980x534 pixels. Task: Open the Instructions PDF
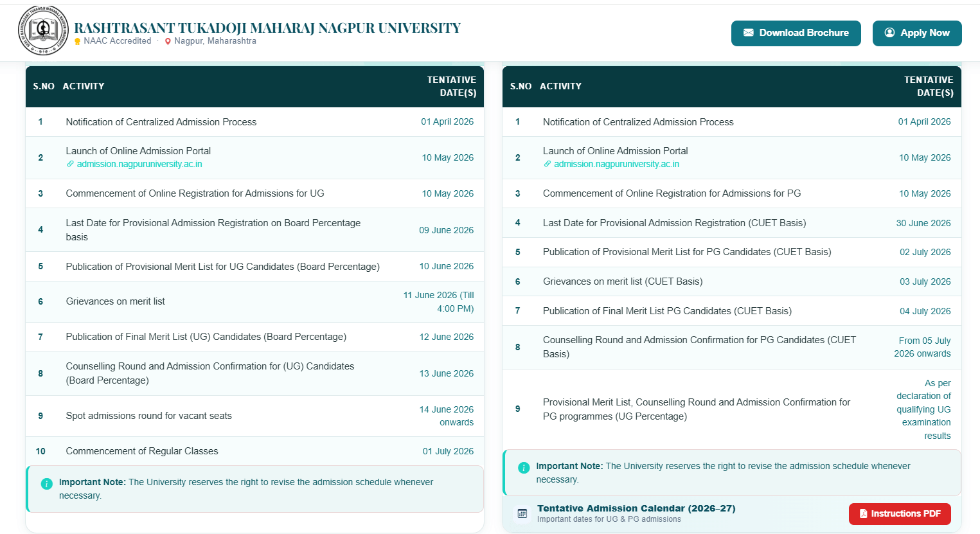coord(900,513)
